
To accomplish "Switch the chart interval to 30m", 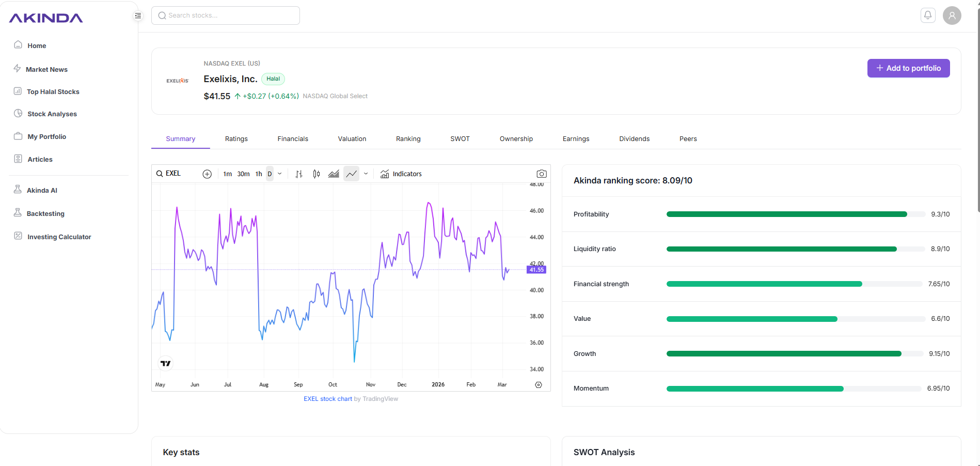I will coord(243,174).
